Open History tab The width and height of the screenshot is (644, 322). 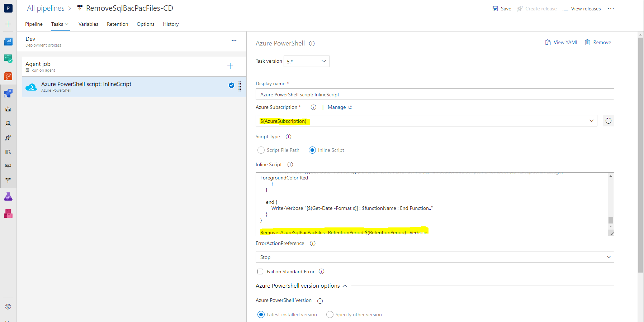(171, 24)
